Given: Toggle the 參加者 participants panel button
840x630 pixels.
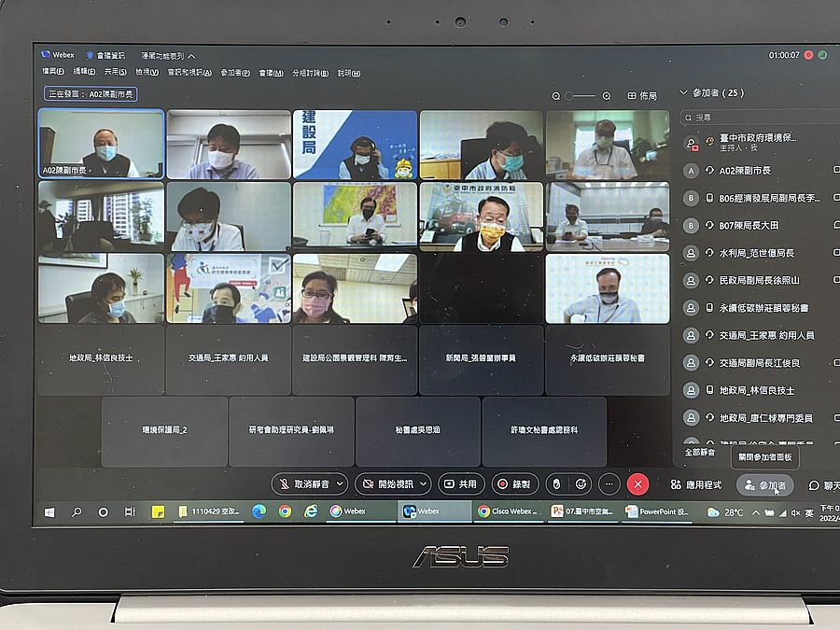Looking at the screenshot, I should pyautogui.click(x=764, y=485).
